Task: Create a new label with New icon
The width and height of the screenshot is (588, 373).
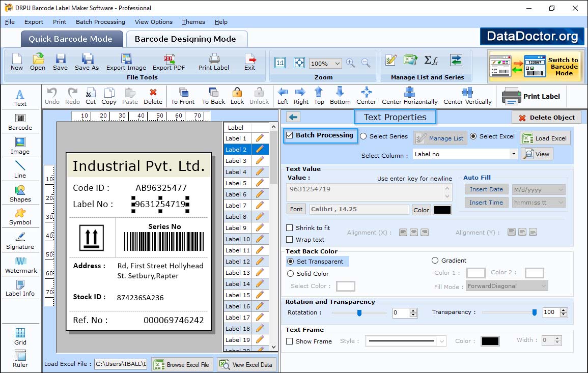Action: point(17,62)
